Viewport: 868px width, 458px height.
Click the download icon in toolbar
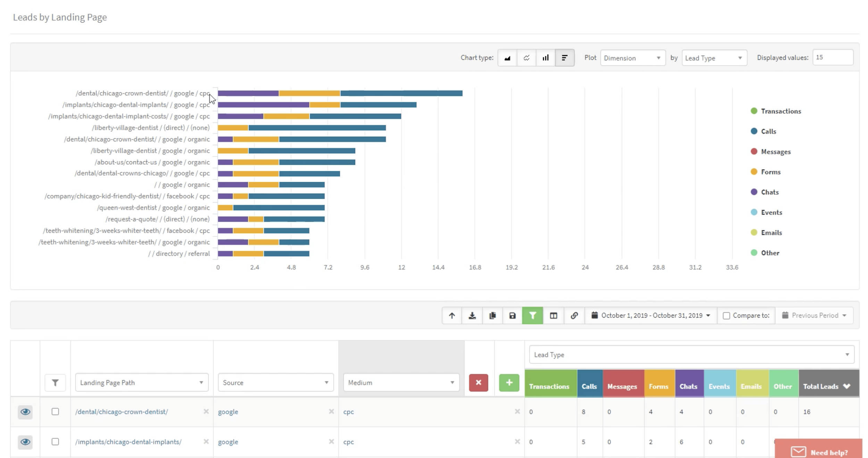coord(472,316)
